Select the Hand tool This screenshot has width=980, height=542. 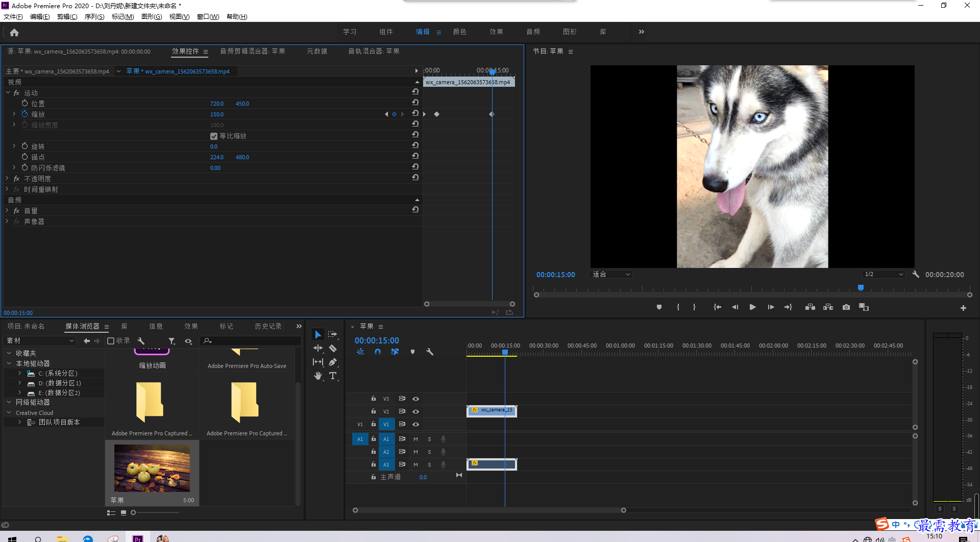pos(318,376)
